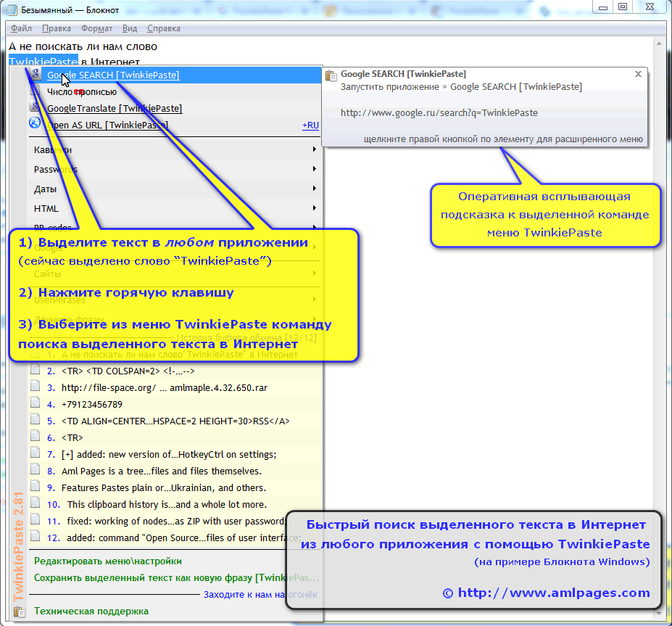Image resolution: width=672 pixels, height=626 pixels.
Task: Click scroll down arrow in Notepad scrollbar
Action: (x=659, y=614)
